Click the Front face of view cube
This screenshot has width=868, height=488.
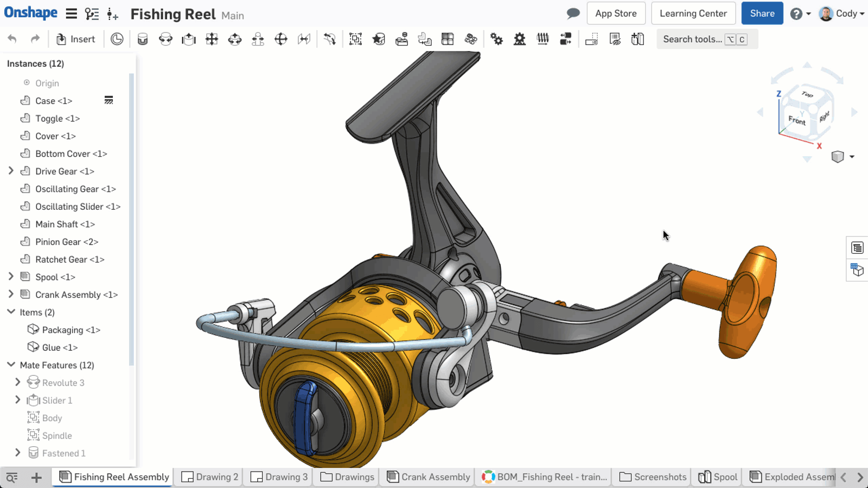pyautogui.click(x=796, y=120)
